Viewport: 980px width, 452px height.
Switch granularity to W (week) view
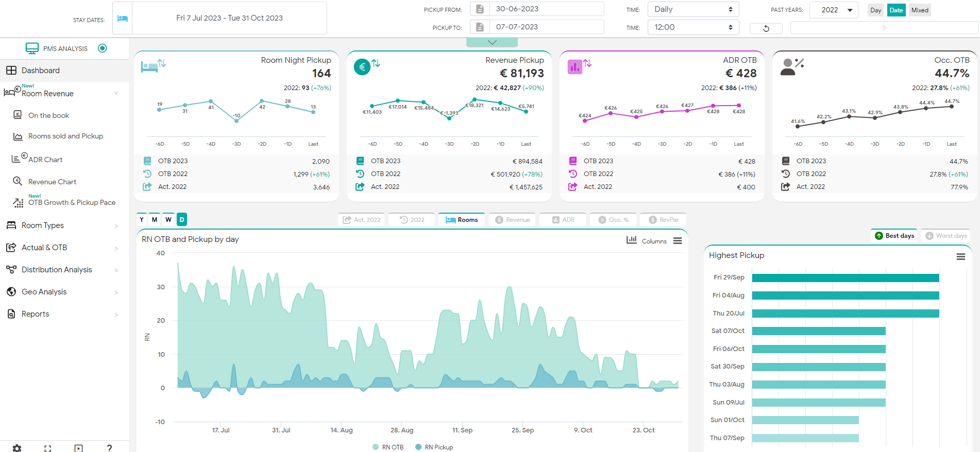(x=168, y=220)
